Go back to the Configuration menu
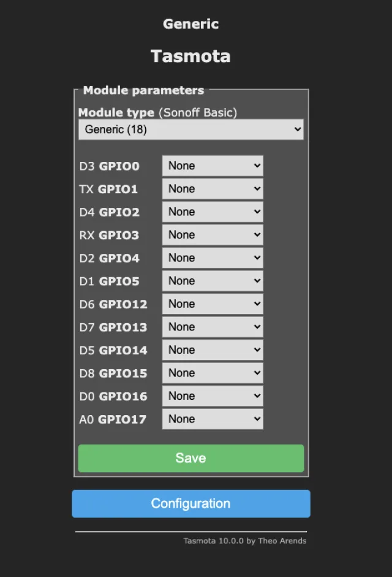 (x=190, y=503)
